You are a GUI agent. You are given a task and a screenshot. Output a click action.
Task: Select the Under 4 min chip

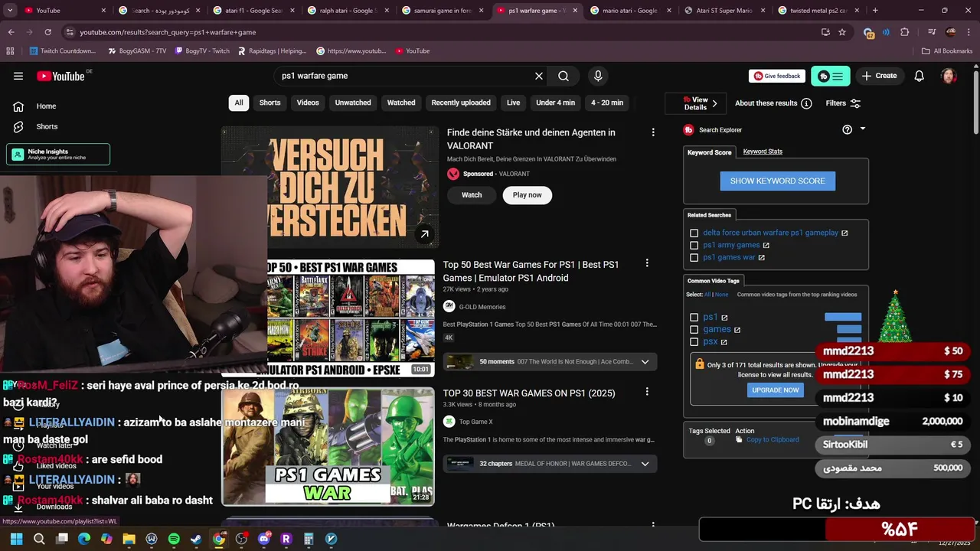click(x=555, y=103)
